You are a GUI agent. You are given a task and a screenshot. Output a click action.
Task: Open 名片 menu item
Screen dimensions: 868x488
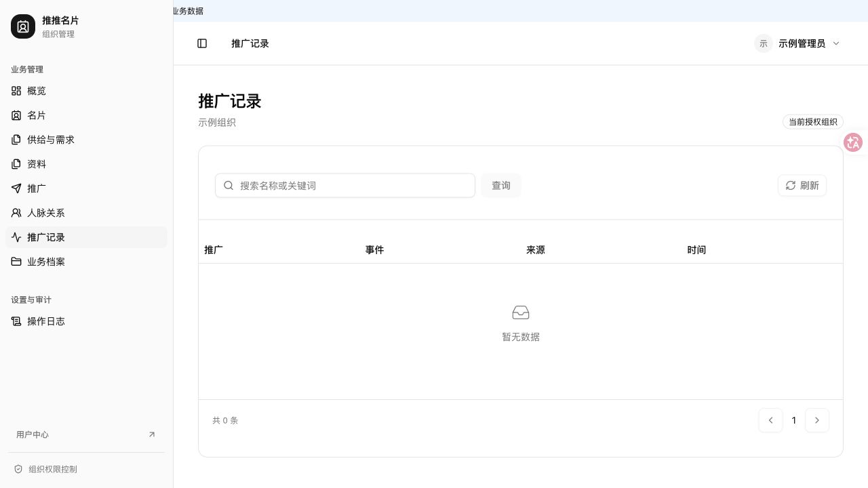(86, 115)
